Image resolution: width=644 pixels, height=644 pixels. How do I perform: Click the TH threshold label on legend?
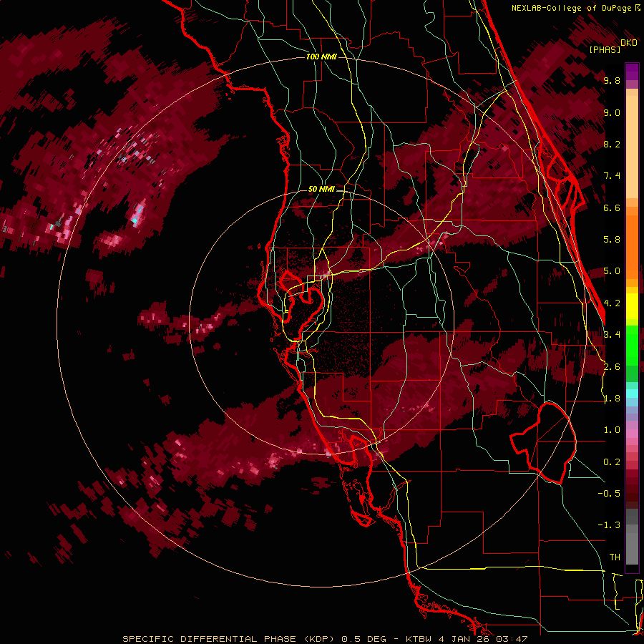coord(615,557)
